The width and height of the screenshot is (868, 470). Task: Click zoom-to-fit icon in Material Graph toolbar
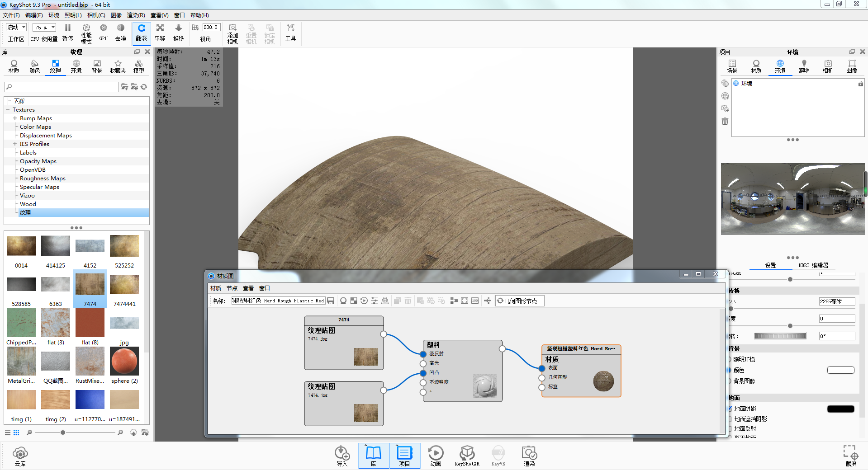[x=465, y=301]
